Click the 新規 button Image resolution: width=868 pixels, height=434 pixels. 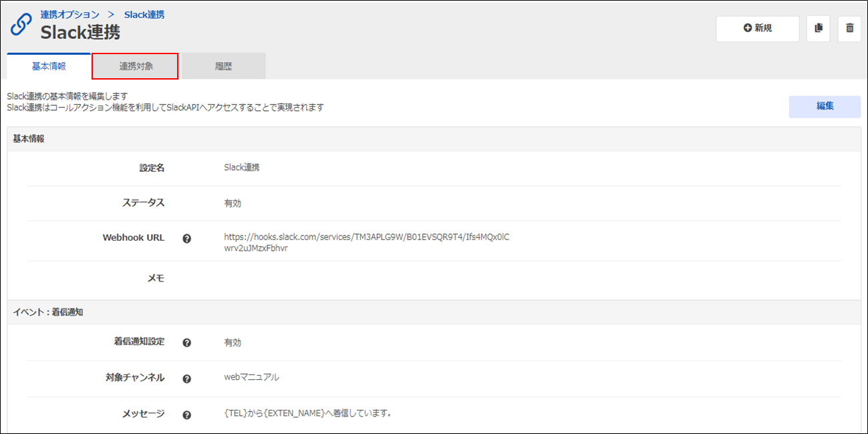point(757,29)
